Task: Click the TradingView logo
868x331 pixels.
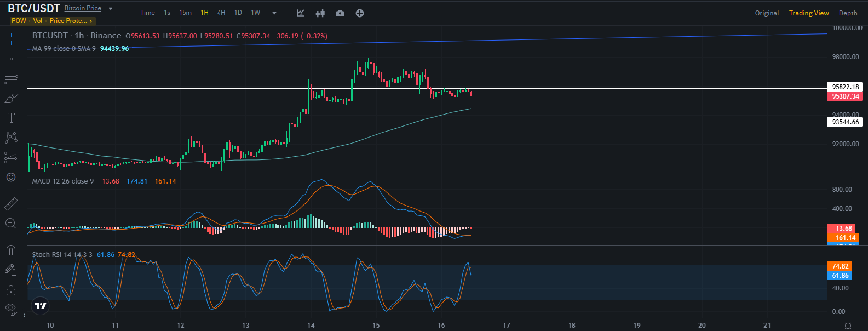Action: tap(41, 306)
